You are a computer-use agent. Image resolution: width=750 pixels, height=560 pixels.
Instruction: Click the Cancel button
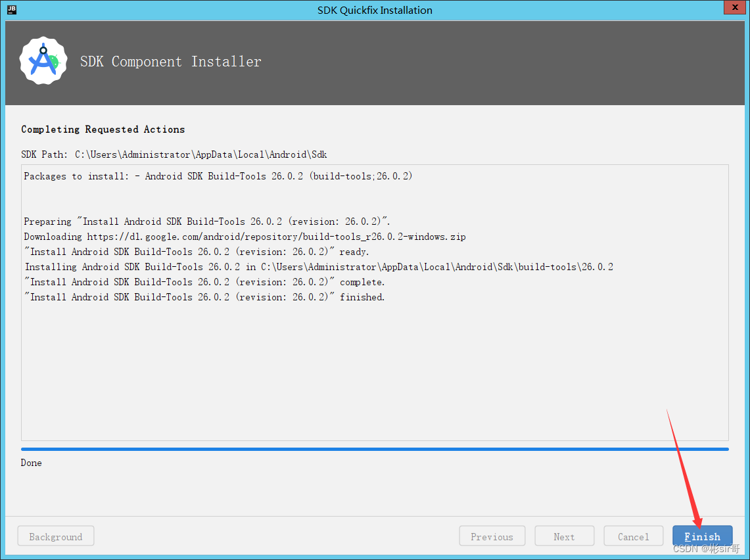(633, 536)
